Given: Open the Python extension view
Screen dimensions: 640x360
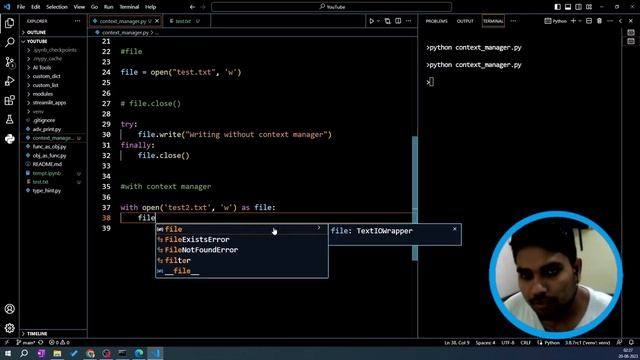Looking at the screenshot, I should click(9, 139).
